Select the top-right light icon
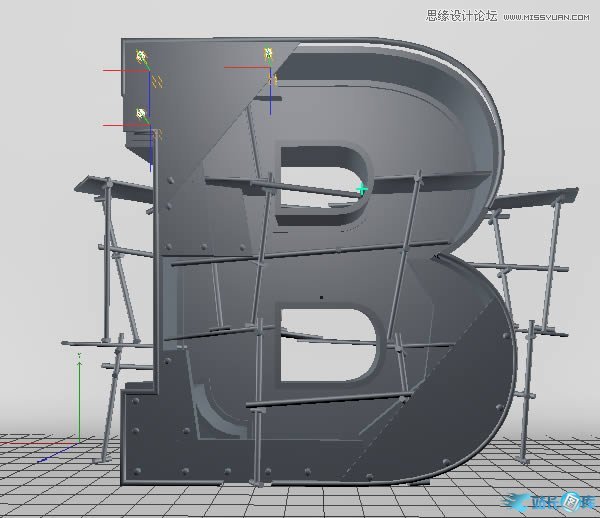The height and width of the screenshot is (518, 600). tap(268, 53)
